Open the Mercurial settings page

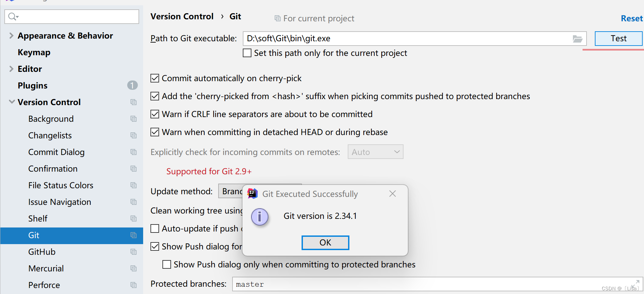(x=46, y=268)
